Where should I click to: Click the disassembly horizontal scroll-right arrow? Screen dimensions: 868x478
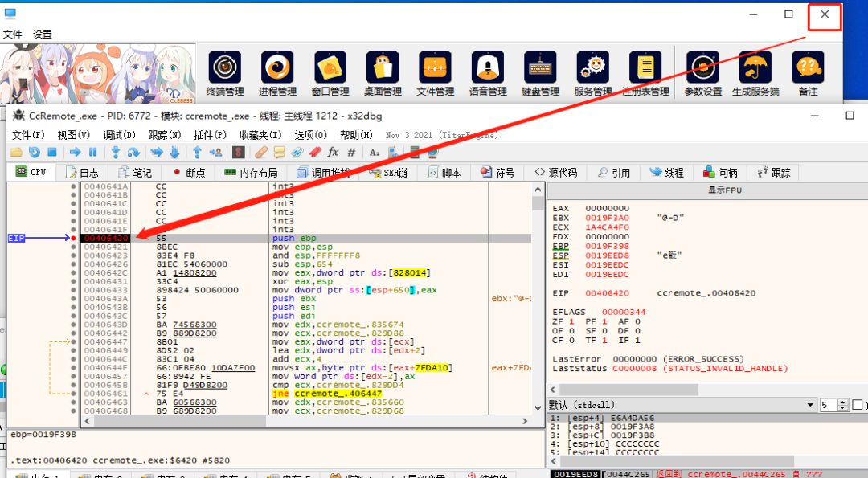[525, 421]
